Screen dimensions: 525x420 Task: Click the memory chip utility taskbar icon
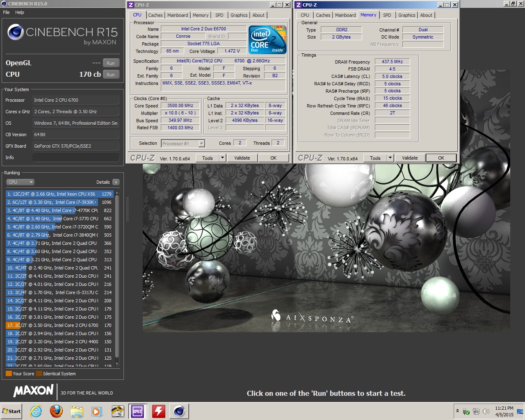pos(117,411)
